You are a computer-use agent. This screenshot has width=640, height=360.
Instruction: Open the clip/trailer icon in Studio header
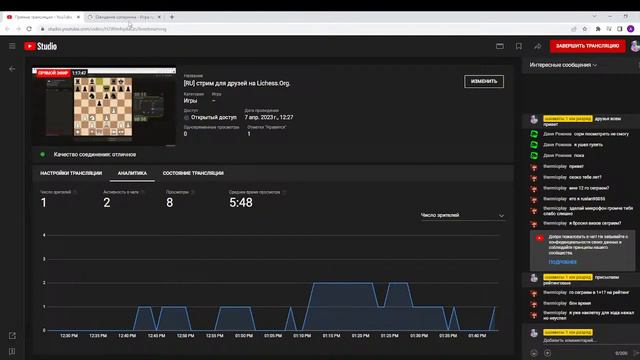500,46
